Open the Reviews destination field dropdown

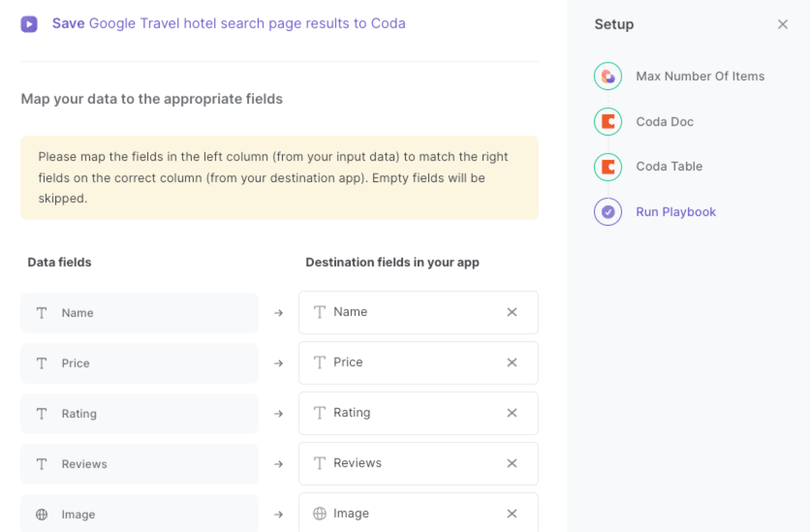click(x=418, y=463)
